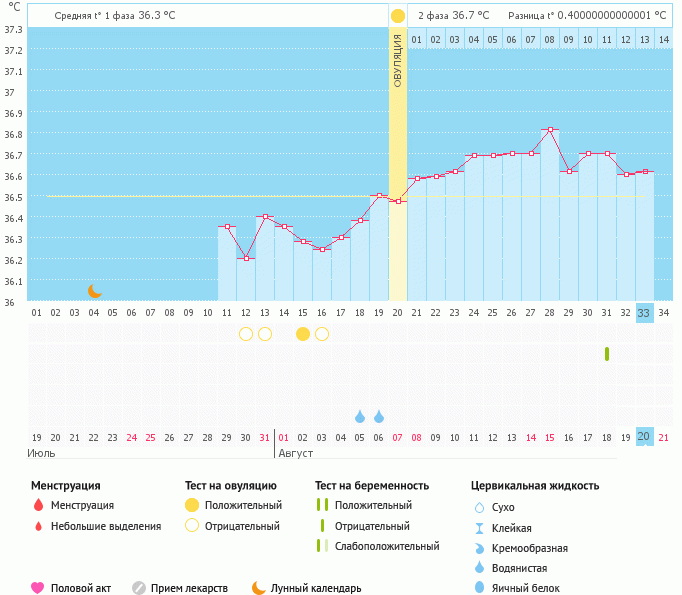Select the filled positive ovulation test marker
The width and height of the screenshot is (682, 595).
click(x=303, y=334)
